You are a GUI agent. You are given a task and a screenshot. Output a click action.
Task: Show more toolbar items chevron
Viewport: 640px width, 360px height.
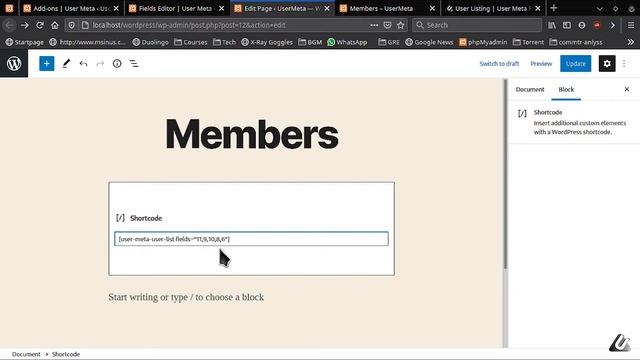pyautogui.click(x=613, y=25)
